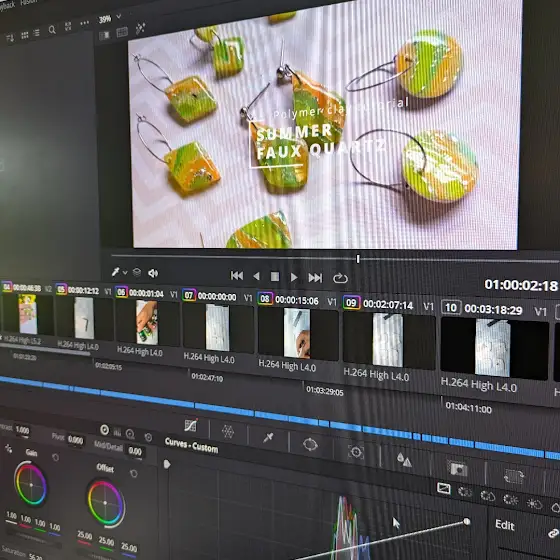
Task: Click the Gain color wheel center
Action: (31, 484)
